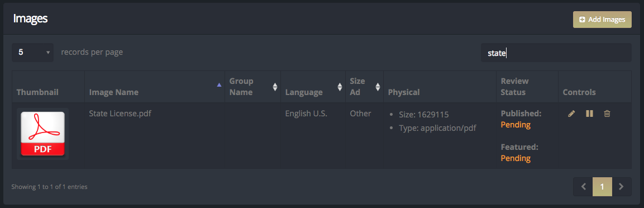This screenshot has width=644, height=208.
Task: Click the State License.pdf file name
Action: pos(120,114)
